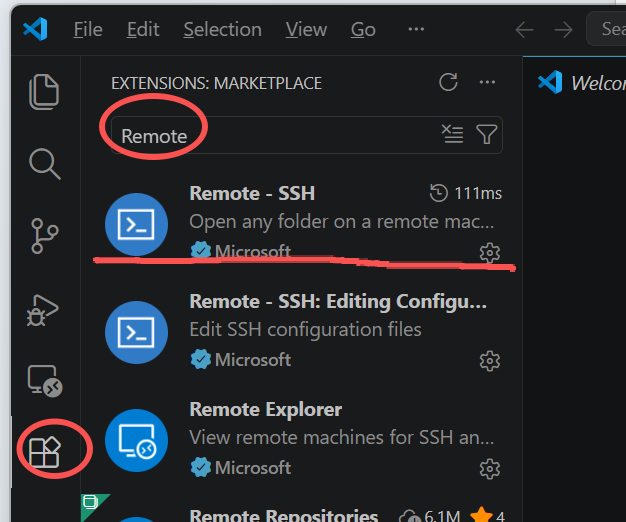
Task: Open the Explorer view in activity bar
Action: pos(44,92)
